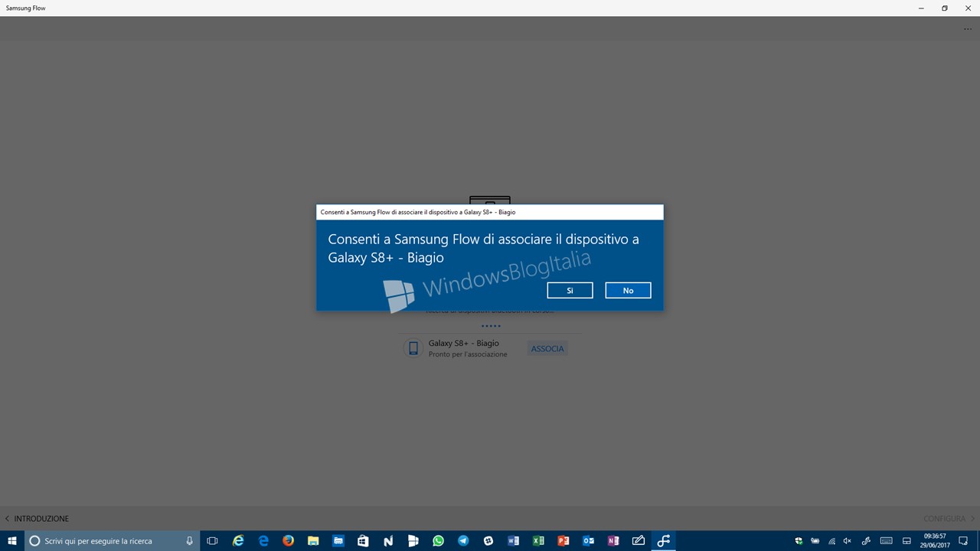Go back to INTRODUZIONE
Image resolution: width=980 pixels, height=551 pixels.
37,519
